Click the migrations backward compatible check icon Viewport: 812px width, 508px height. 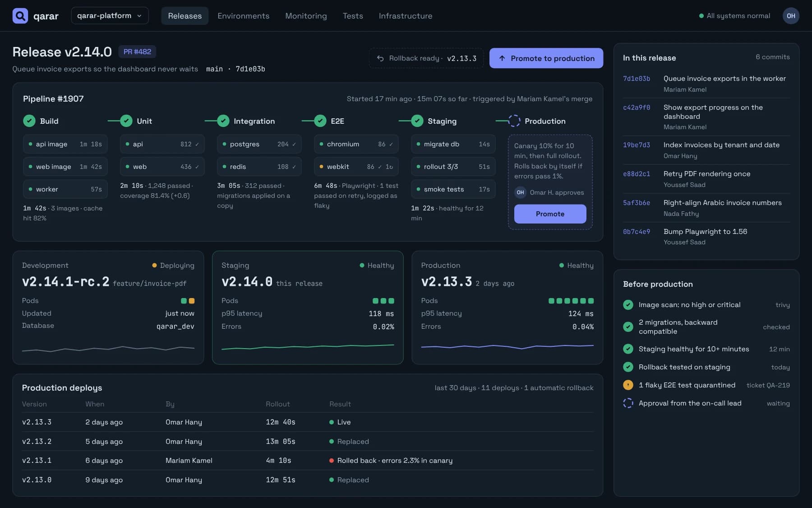[628, 327]
